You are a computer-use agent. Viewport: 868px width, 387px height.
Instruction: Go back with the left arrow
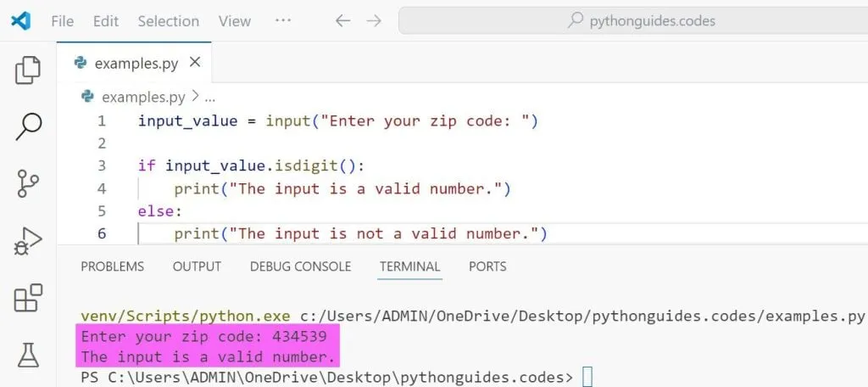[x=342, y=20]
